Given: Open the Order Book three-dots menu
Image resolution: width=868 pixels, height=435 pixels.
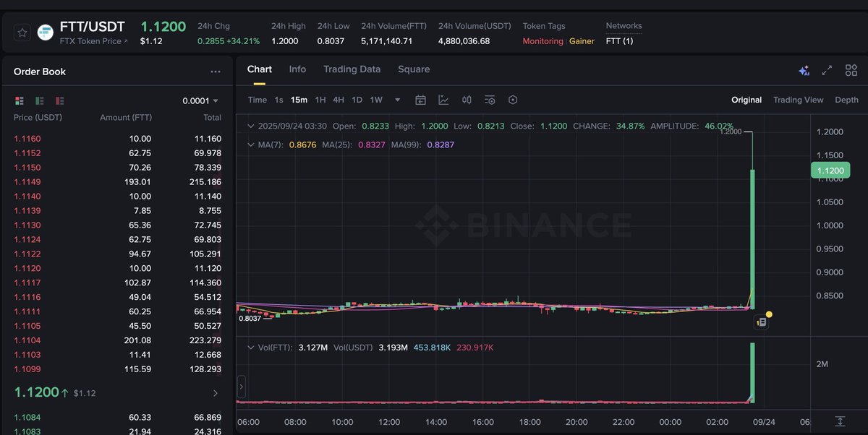Looking at the screenshot, I should pyautogui.click(x=216, y=72).
